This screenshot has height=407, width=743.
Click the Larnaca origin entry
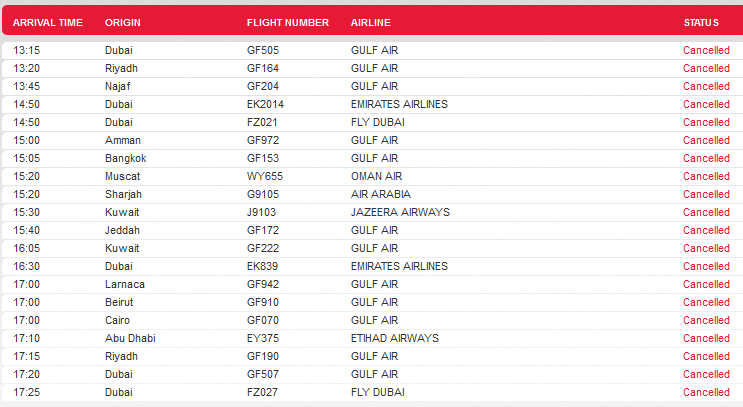click(x=125, y=284)
